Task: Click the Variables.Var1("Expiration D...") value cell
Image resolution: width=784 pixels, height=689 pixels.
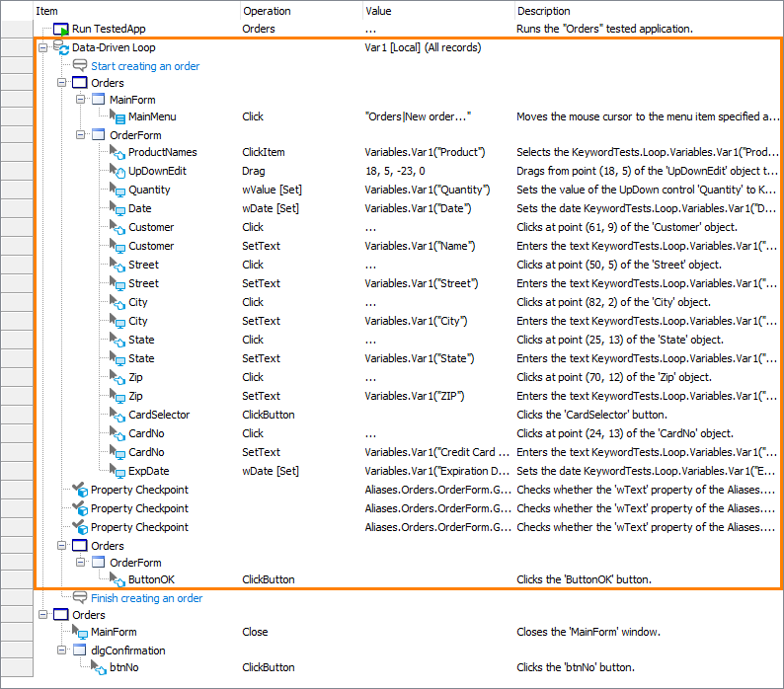Action: [437, 471]
